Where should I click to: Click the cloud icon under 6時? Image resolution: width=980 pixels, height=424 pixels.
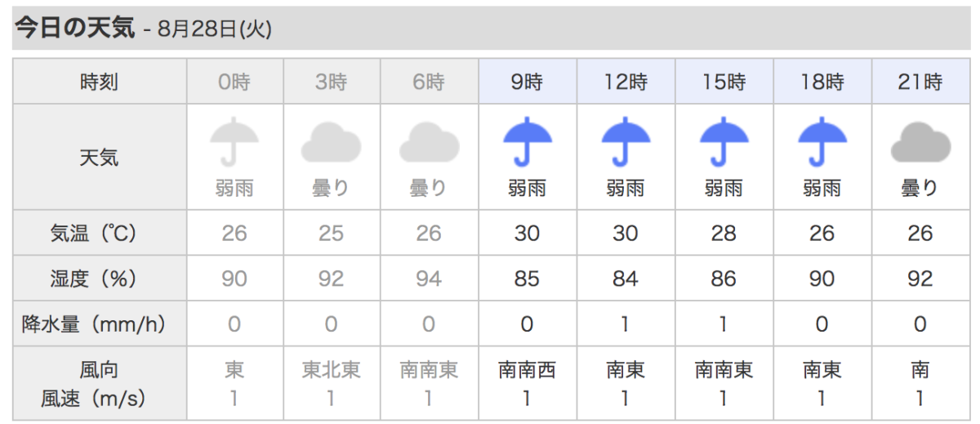pos(429,143)
